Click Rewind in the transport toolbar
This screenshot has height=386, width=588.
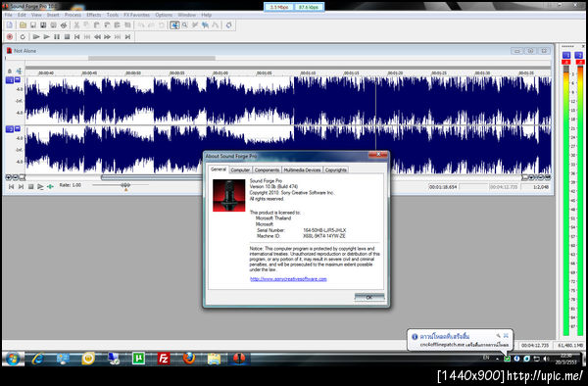[97, 36]
